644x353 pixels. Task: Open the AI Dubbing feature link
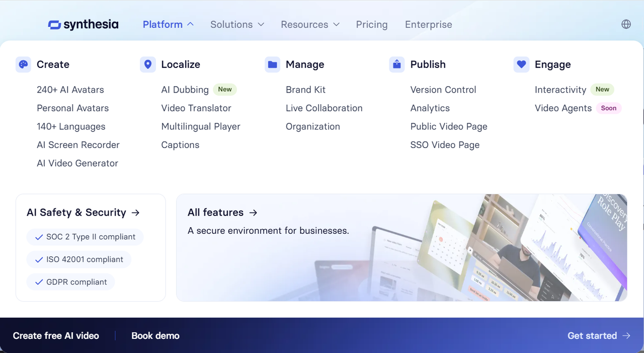point(185,90)
